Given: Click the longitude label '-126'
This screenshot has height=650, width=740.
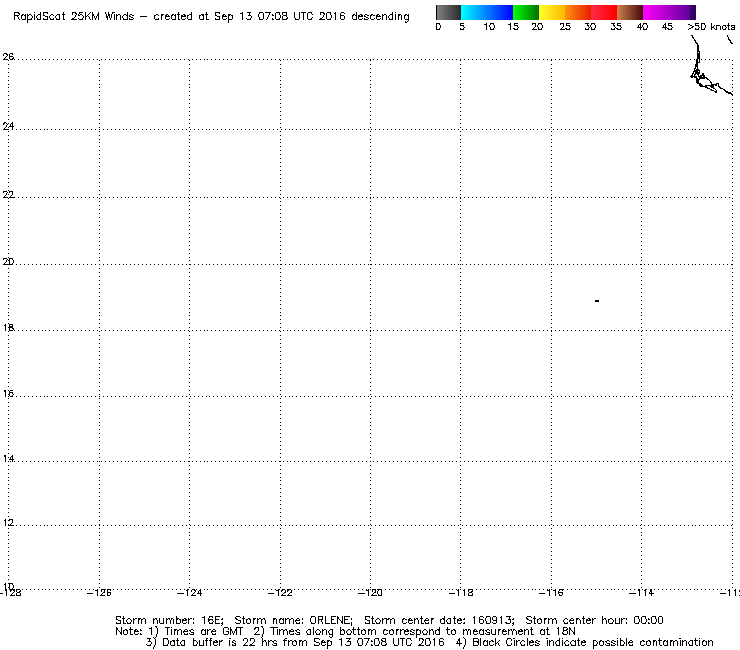Looking at the screenshot, I should [x=99, y=593].
